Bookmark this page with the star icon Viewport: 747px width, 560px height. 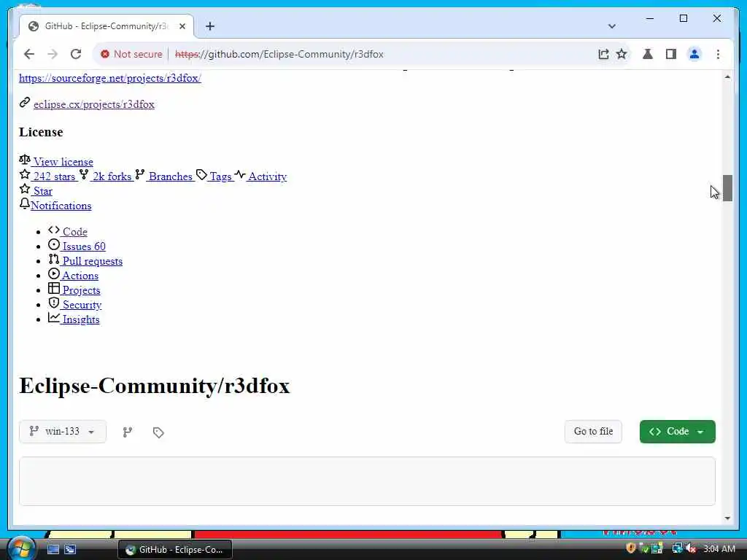(622, 54)
